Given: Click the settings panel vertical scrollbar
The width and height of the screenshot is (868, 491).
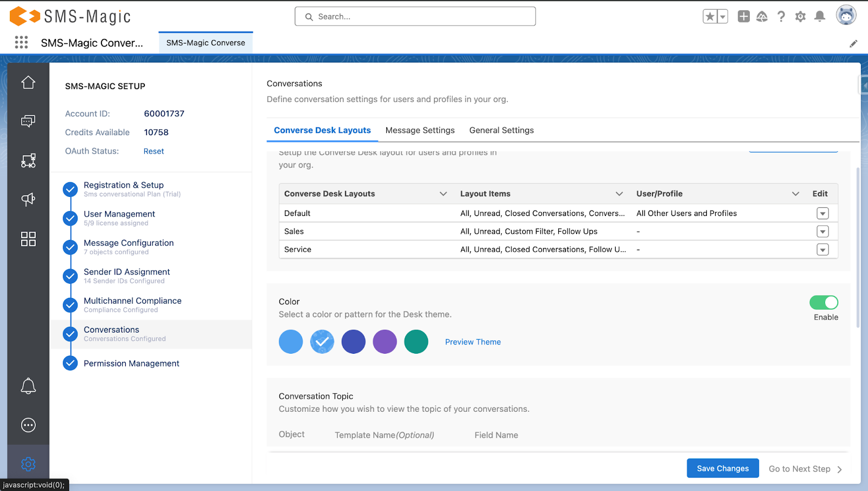Looking at the screenshot, I should tap(858, 247).
